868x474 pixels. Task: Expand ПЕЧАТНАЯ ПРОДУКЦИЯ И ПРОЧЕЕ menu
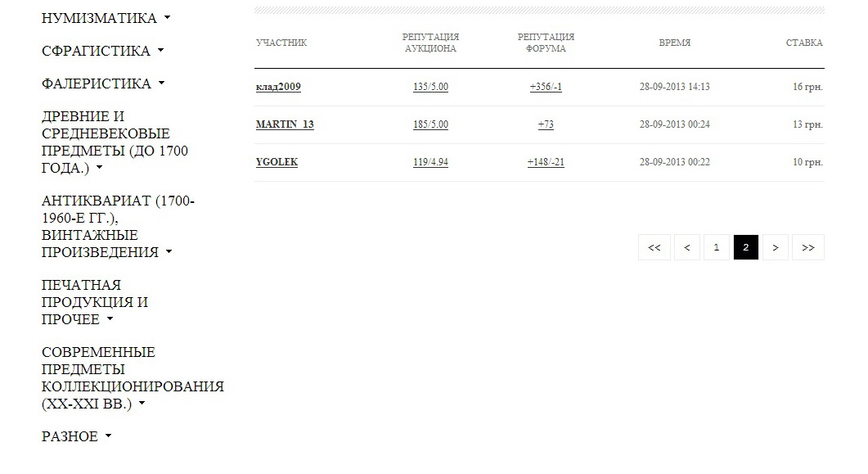point(95,302)
